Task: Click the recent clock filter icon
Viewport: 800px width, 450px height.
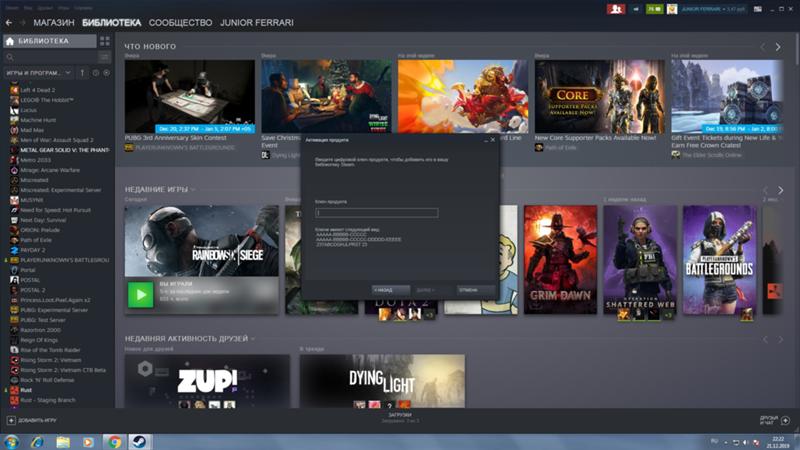Action: click(95, 73)
